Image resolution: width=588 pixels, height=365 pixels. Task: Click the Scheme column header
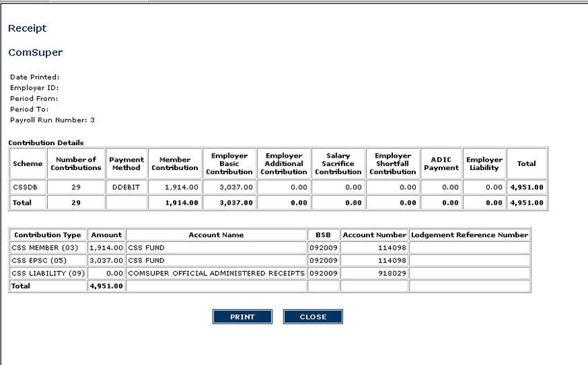pos(28,164)
